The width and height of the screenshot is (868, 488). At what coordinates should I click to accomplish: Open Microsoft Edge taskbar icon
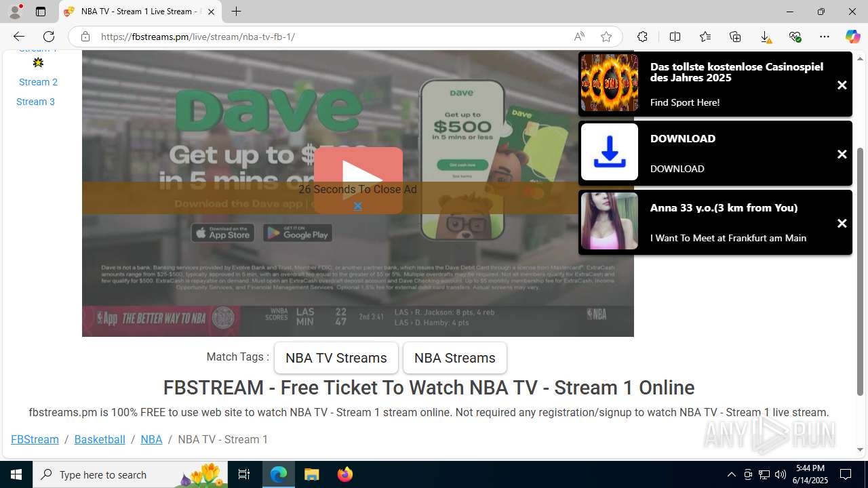(x=279, y=474)
